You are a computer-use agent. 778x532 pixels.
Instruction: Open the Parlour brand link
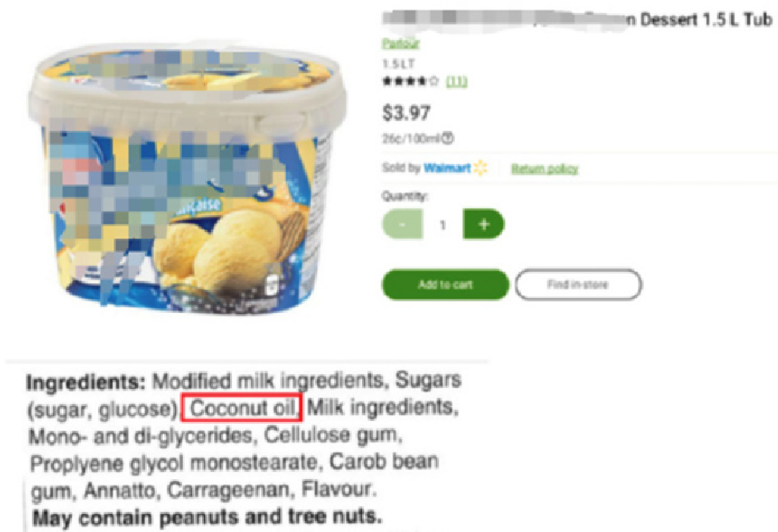401,44
